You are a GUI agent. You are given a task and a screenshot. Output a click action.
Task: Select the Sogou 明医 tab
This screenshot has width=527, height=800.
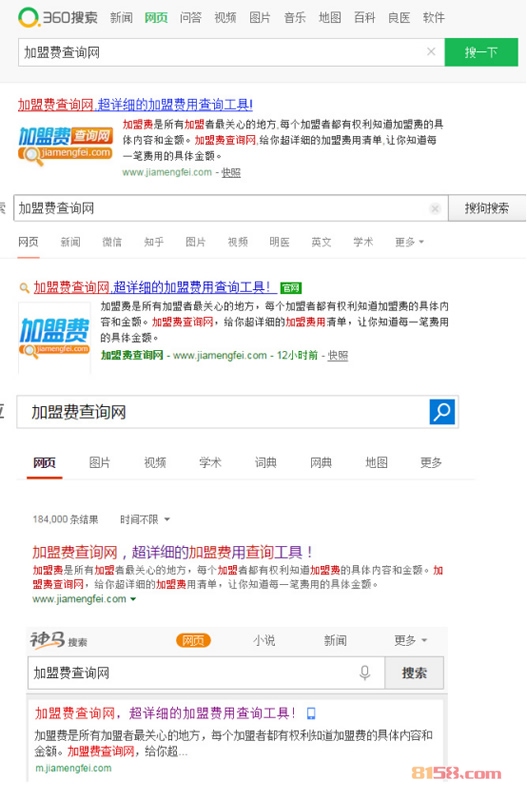(280, 242)
